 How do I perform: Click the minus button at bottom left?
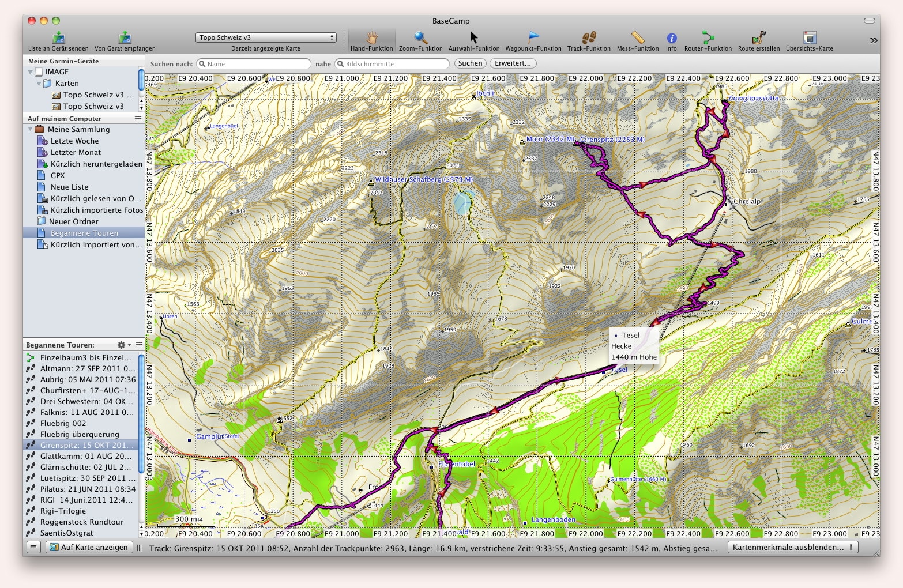tap(34, 547)
